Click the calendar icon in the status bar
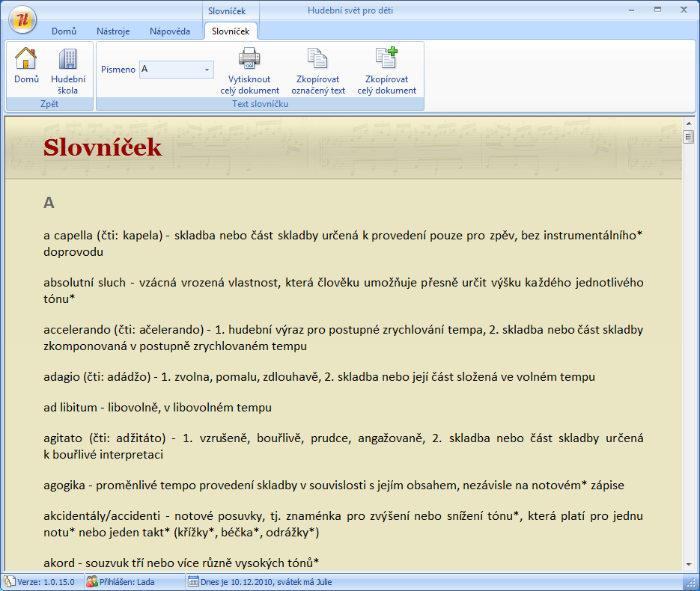This screenshot has height=591, width=700. (x=193, y=581)
